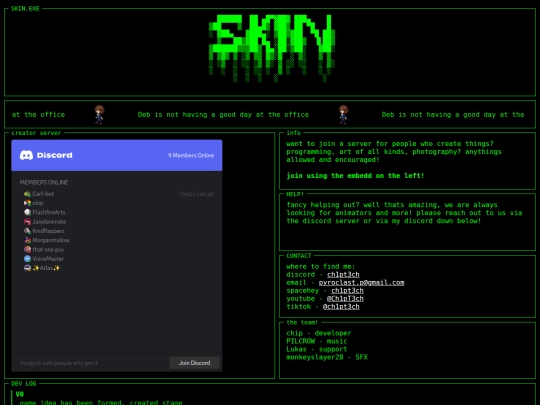Click the MEMBERS ONLINE heading
The height and width of the screenshot is (405, 540).
click(44, 183)
